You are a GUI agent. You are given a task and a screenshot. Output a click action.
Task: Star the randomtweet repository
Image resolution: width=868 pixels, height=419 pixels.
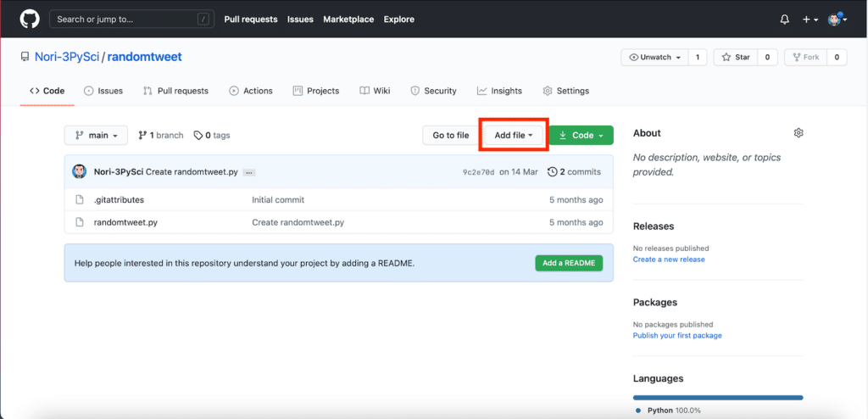point(735,57)
